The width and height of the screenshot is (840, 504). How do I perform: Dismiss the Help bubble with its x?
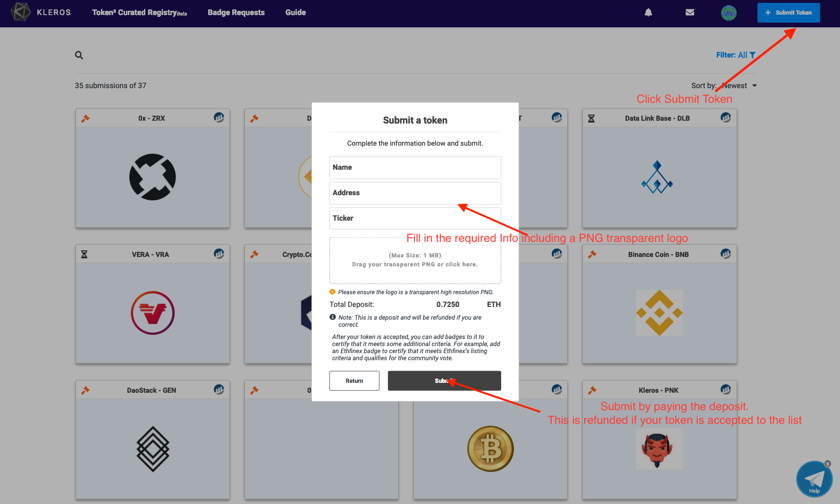click(828, 464)
